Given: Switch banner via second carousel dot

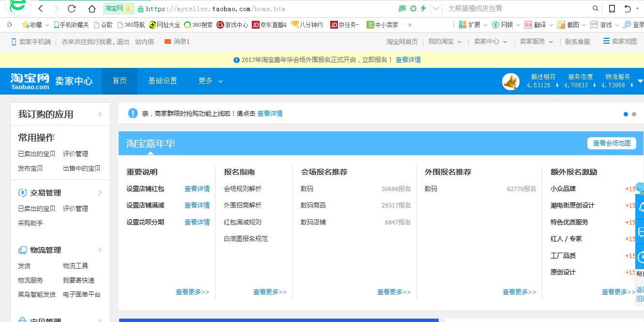Looking at the screenshot, I should 634,114.
